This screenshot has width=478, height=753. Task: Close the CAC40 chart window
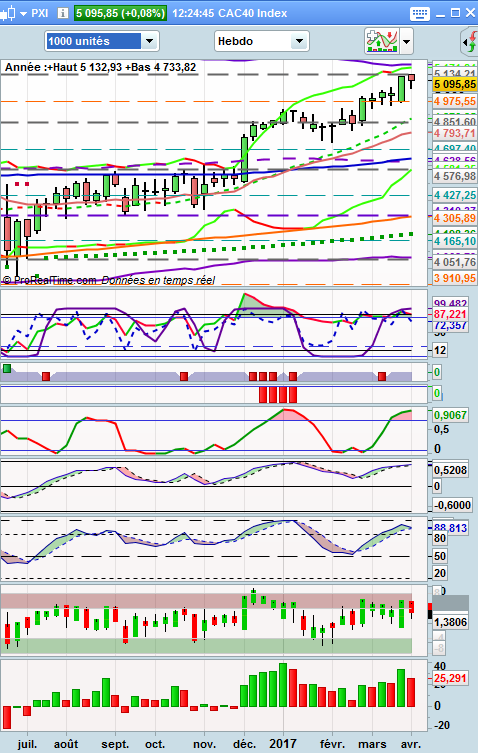(x=470, y=13)
